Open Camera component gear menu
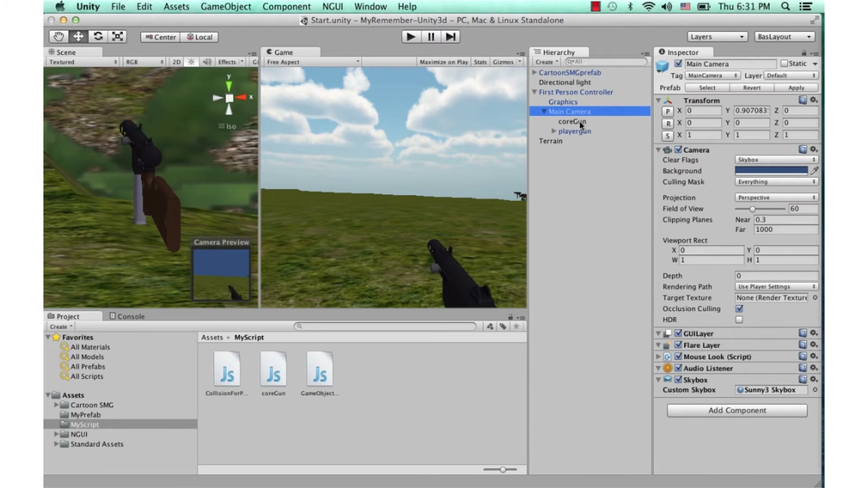This screenshot has height=488, width=868. tap(814, 149)
